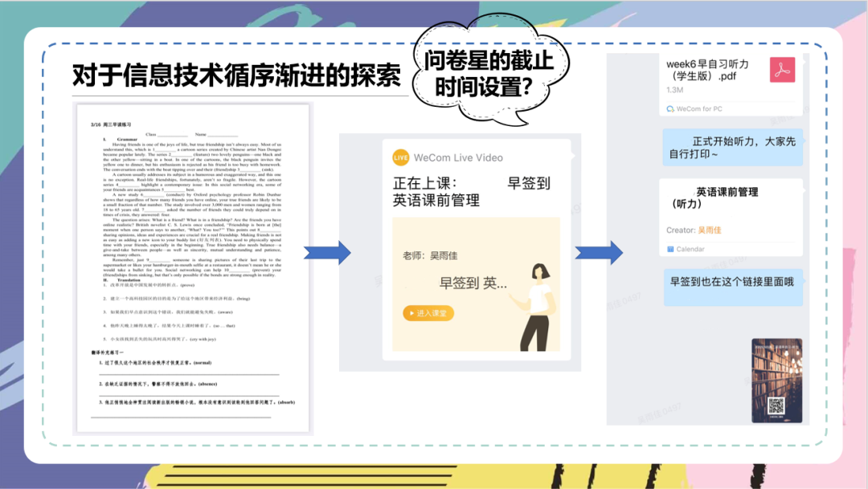Image resolution: width=868 pixels, height=489 pixels.
Task: Click the WeCom Live Video title
Action: coord(458,157)
